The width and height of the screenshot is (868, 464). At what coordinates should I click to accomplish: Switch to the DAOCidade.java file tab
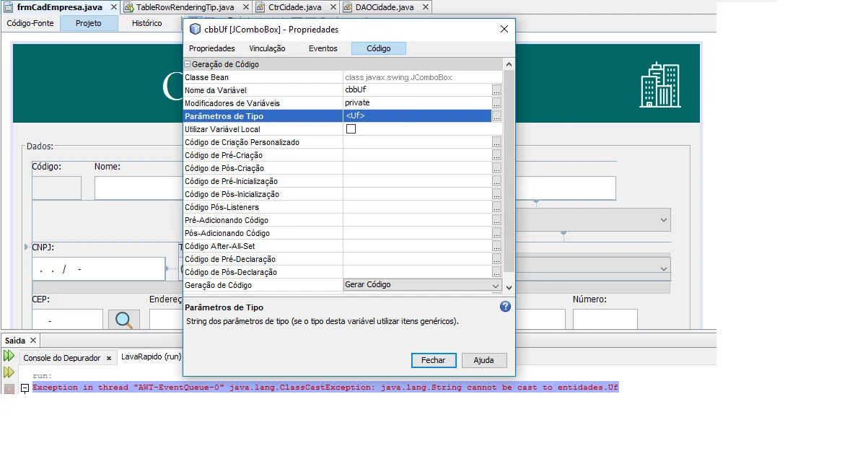[x=384, y=7]
